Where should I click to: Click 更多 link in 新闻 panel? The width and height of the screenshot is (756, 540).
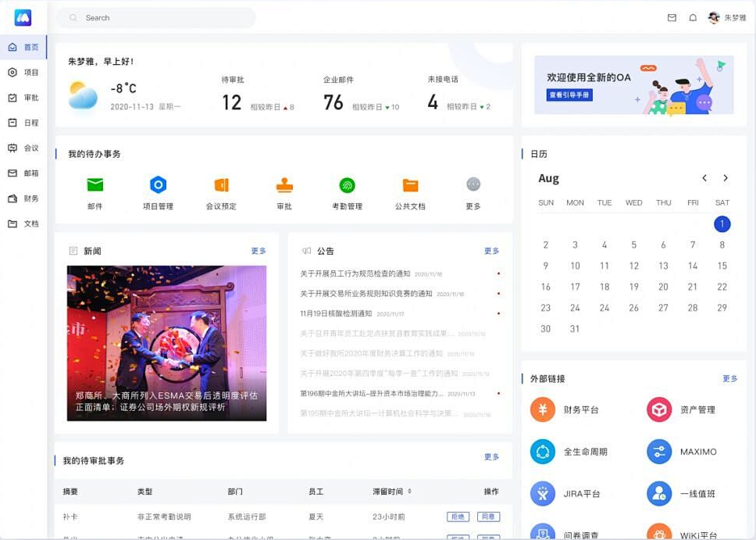click(x=259, y=250)
